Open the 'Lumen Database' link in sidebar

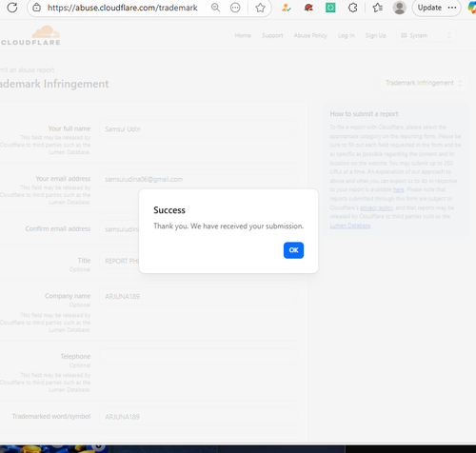click(x=350, y=226)
